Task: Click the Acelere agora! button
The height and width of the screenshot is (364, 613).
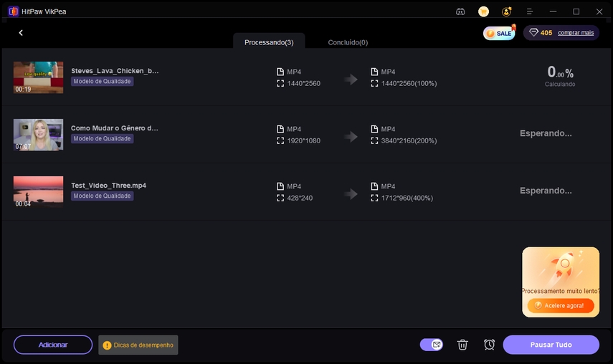Action: tap(561, 305)
